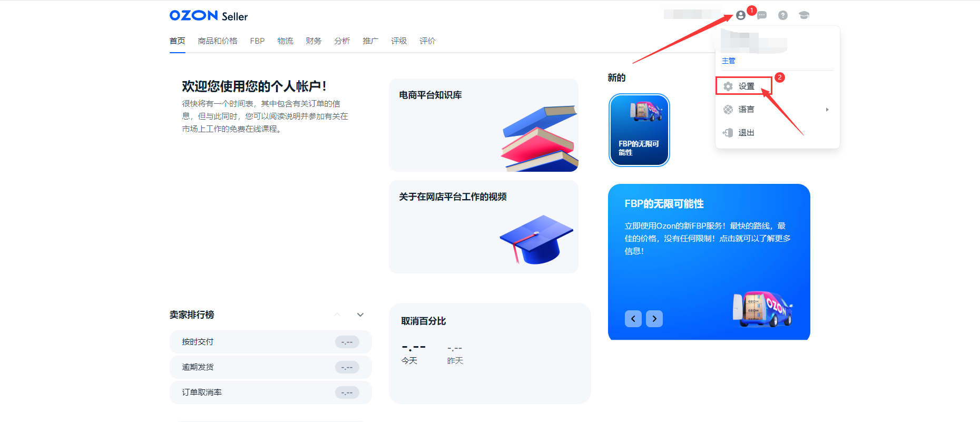Open the FBP的无限可能性 story thumbnail

click(x=639, y=130)
